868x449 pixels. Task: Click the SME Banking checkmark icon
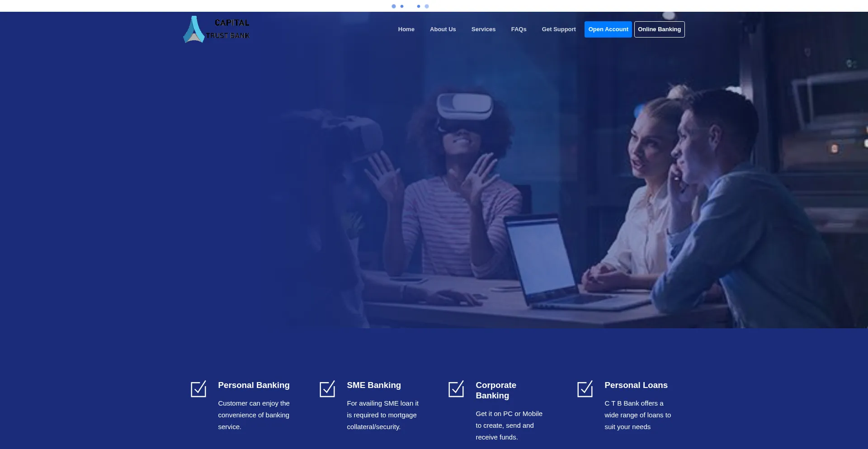[327, 389]
